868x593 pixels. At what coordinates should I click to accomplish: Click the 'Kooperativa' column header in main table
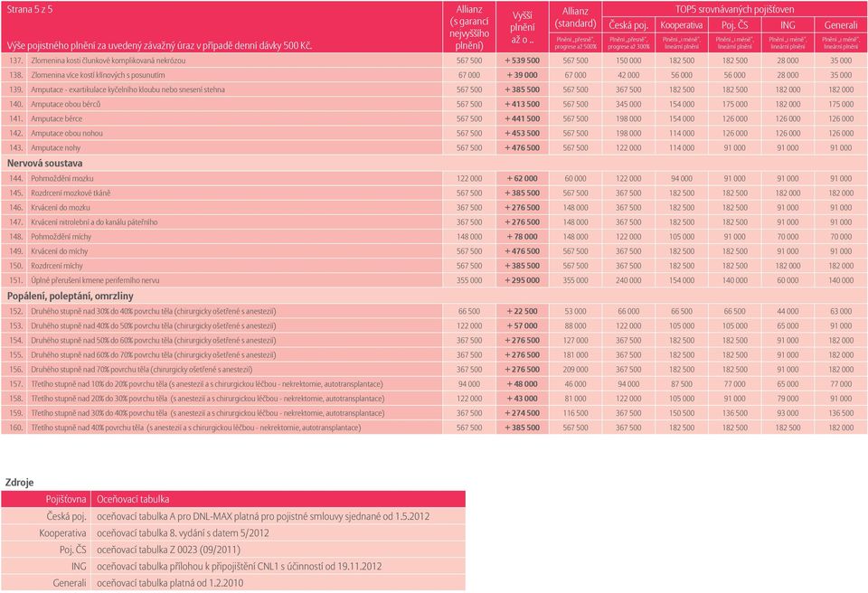(x=682, y=25)
